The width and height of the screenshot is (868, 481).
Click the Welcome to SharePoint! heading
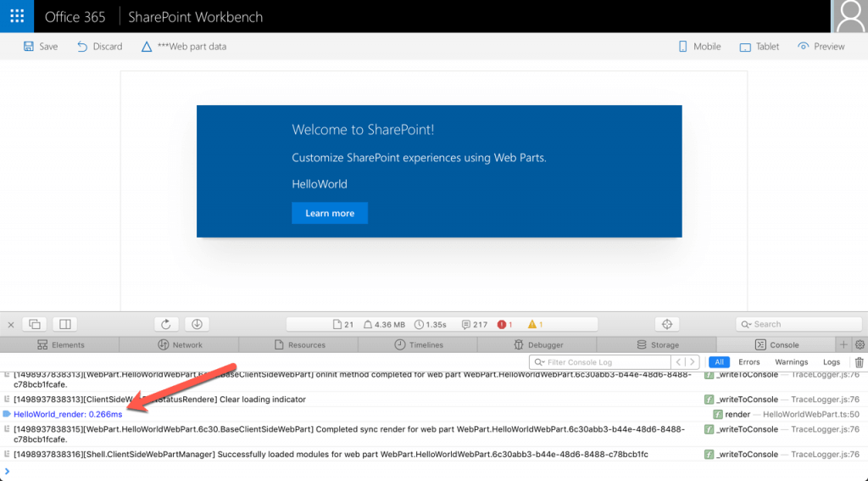tap(363, 130)
